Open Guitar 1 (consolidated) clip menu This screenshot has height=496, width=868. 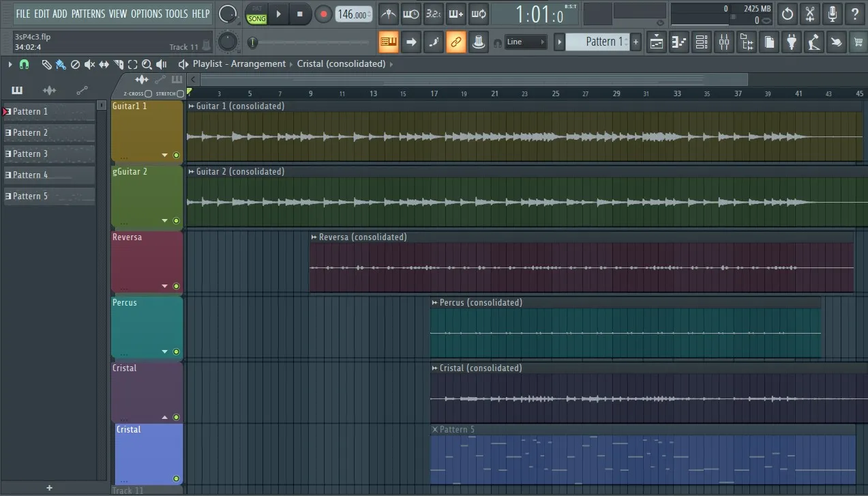coord(191,106)
